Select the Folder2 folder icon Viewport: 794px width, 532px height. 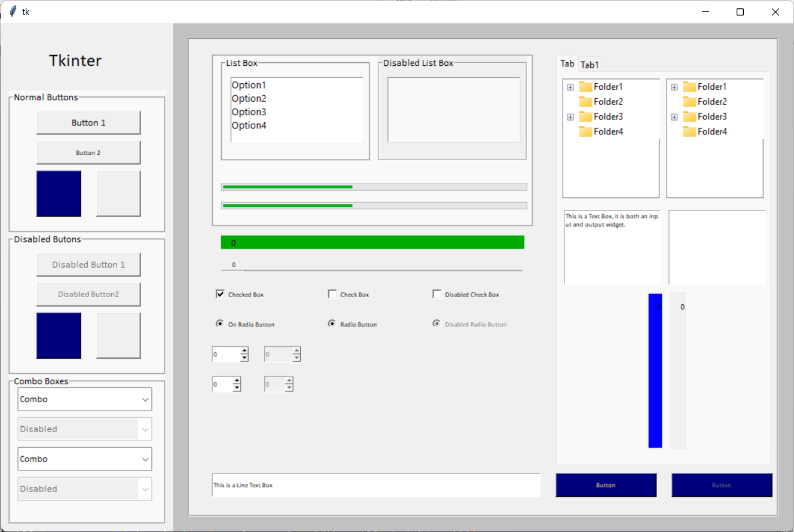tap(585, 102)
